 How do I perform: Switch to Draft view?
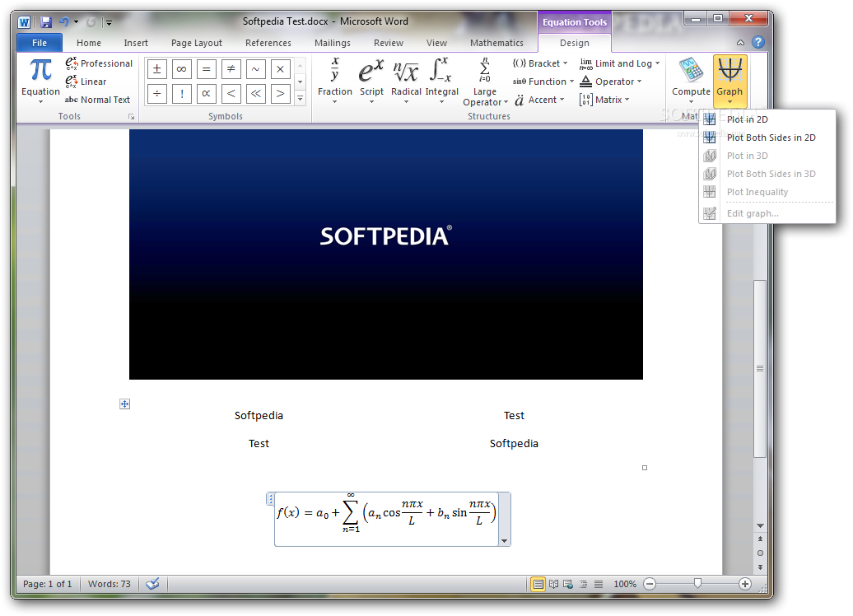pyautogui.click(x=599, y=584)
